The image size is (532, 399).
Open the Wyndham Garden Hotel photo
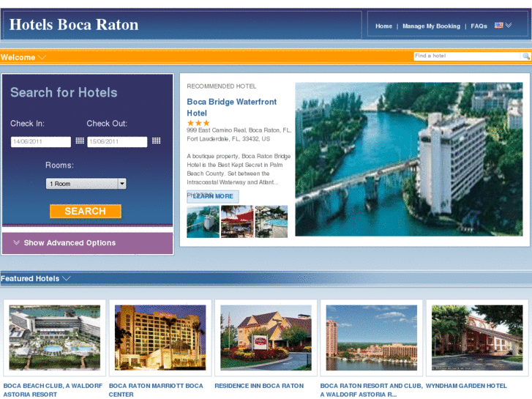coord(477,338)
